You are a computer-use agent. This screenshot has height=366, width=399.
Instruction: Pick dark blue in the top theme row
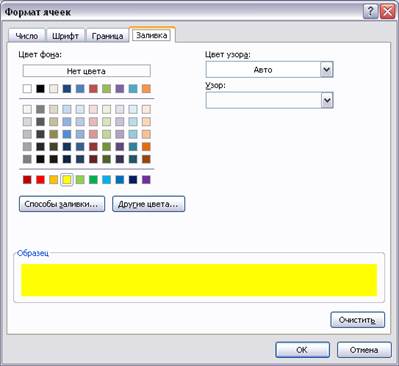[67, 89]
